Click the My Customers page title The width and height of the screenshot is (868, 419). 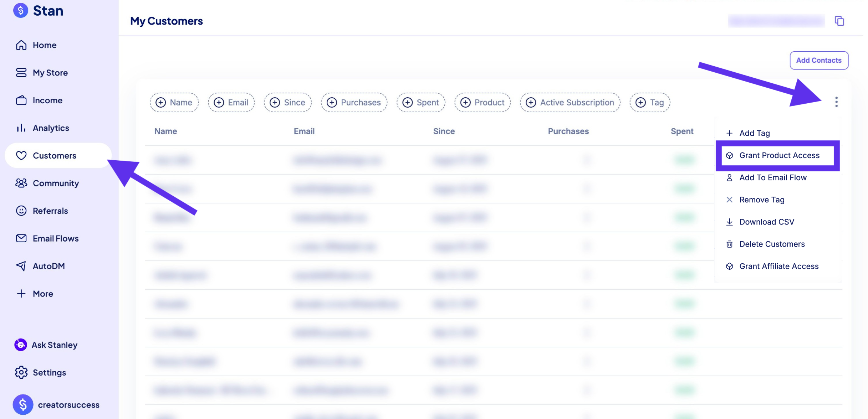click(167, 21)
